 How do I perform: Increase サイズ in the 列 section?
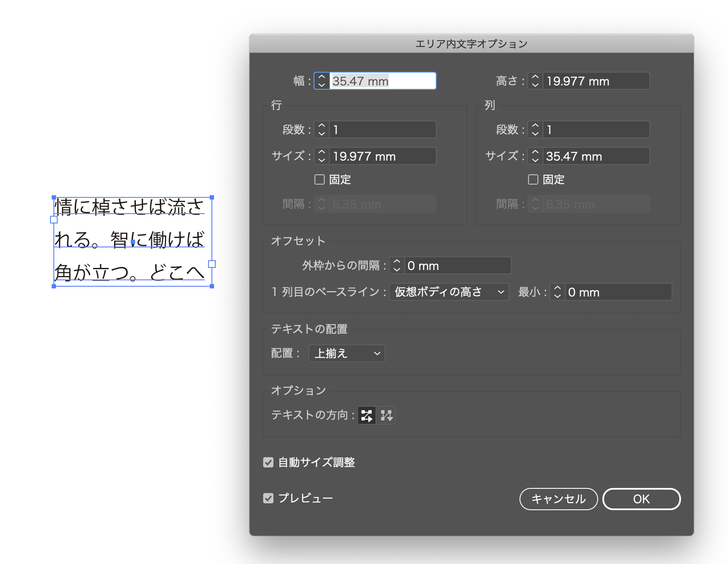[534, 153]
